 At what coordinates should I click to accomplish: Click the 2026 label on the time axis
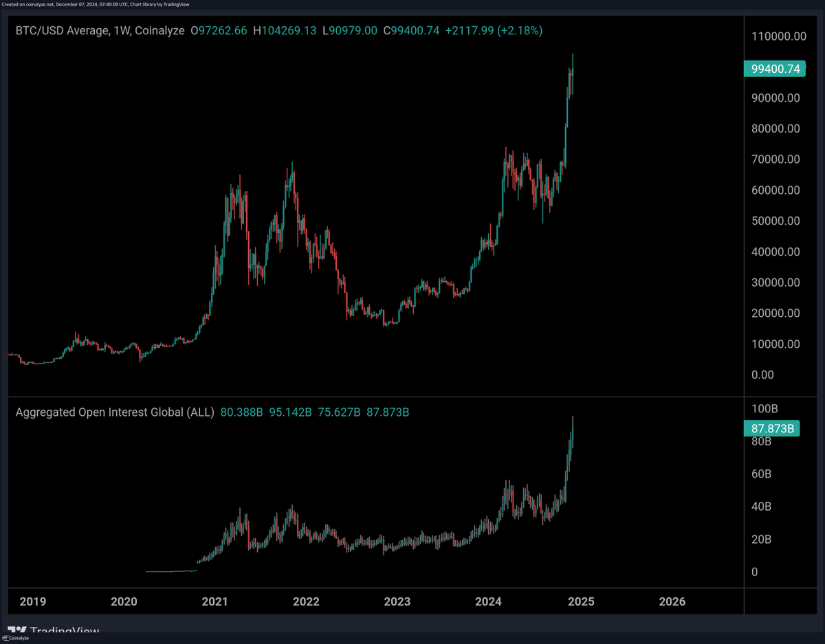coord(672,601)
